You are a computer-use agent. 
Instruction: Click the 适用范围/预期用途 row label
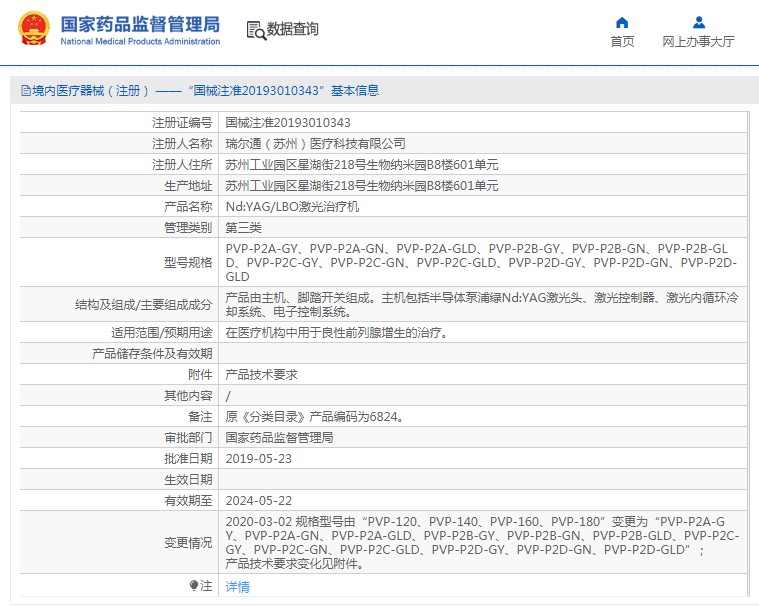pos(161,333)
